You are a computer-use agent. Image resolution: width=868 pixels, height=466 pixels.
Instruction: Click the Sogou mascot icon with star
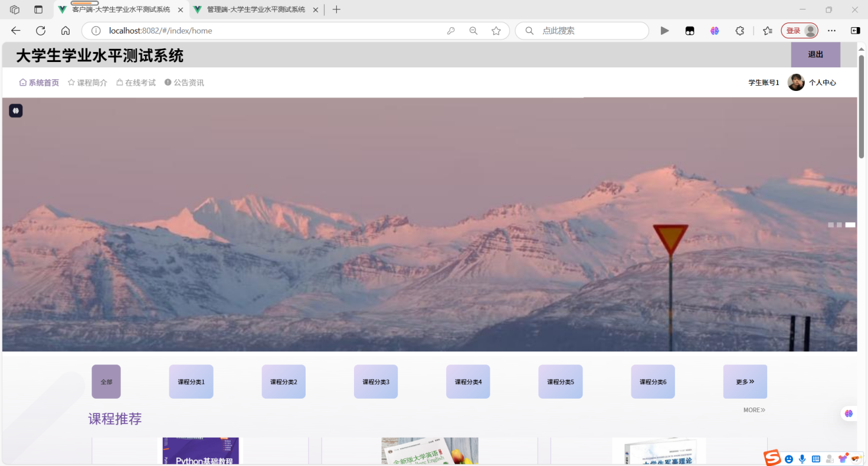pyautogui.click(x=856, y=458)
